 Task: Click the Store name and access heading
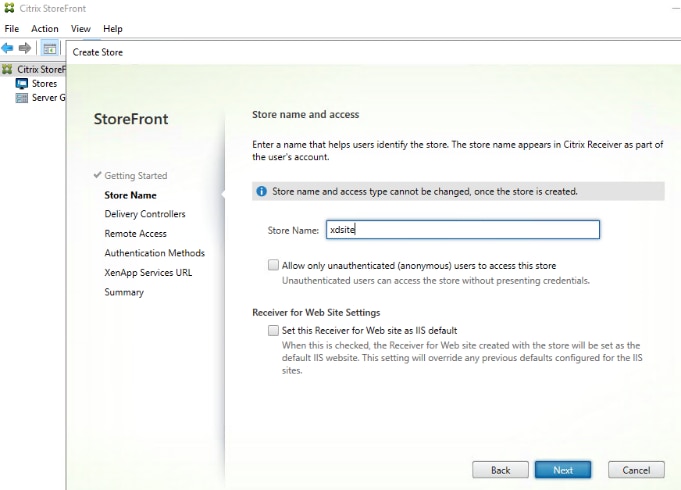306,115
